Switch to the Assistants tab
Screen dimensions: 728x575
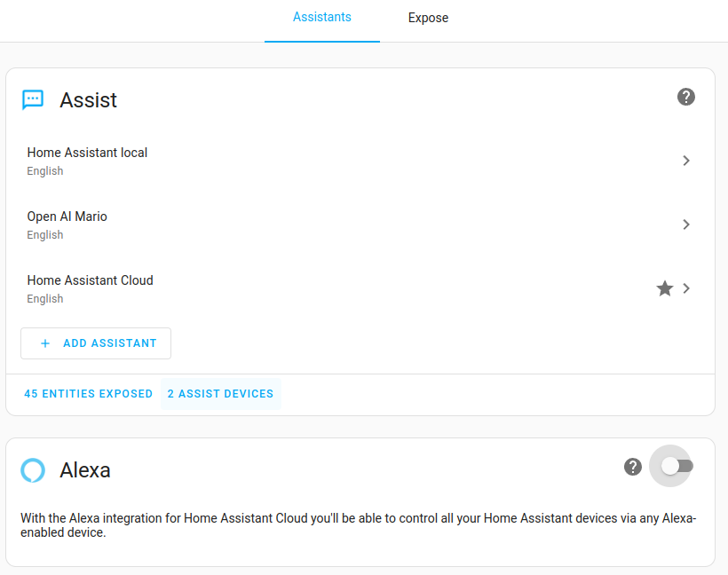click(x=321, y=18)
